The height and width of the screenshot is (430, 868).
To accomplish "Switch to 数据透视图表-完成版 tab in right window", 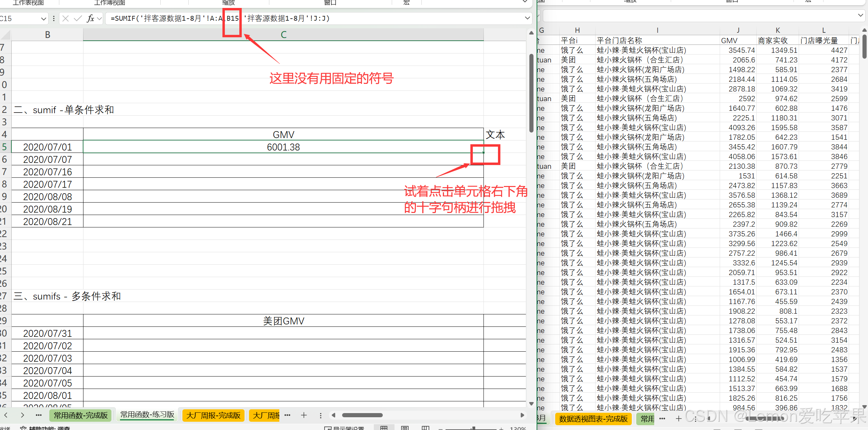I will [593, 419].
